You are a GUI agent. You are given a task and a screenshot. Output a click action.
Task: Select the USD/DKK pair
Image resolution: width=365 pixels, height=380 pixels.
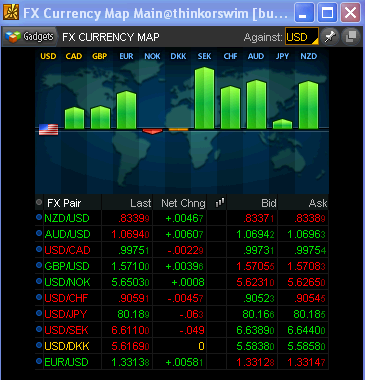click(67, 346)
